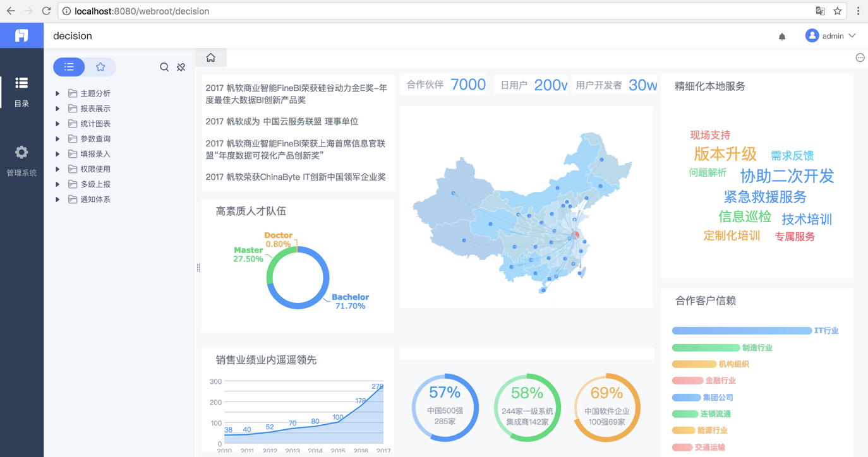Click the red Shanghai marker on map

pyautogui.click(x=575, y=235)
